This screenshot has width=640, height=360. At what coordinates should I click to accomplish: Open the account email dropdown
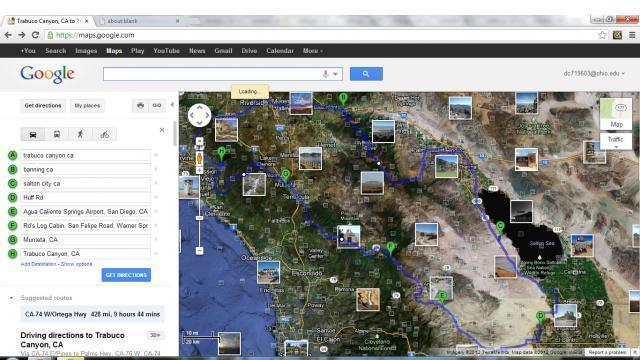point(594,73)
